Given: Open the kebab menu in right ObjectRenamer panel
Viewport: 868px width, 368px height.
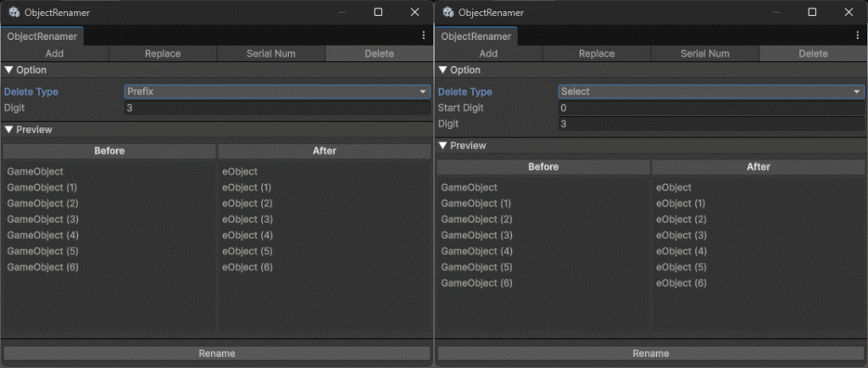Looking at the screenshot, I should (x=857, y=36).
